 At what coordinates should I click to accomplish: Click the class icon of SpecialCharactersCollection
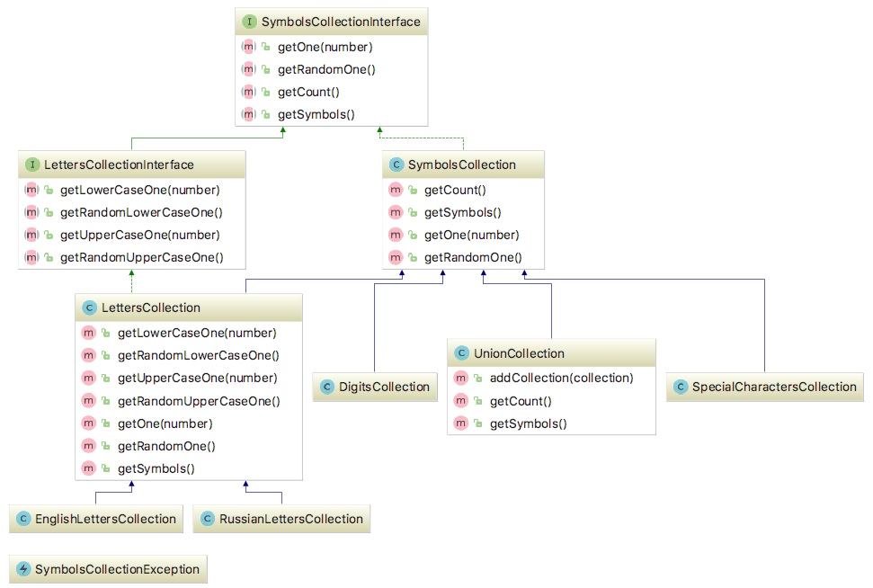680,387
